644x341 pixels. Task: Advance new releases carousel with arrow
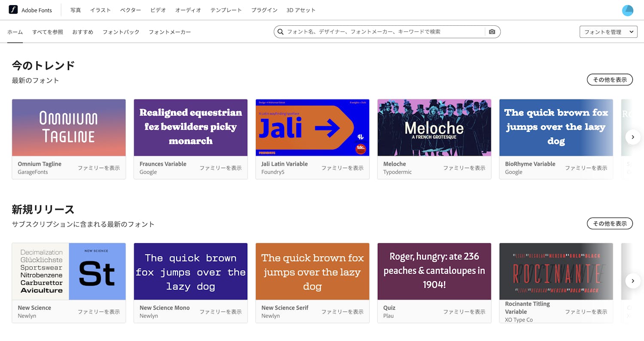tap(632, 281)
